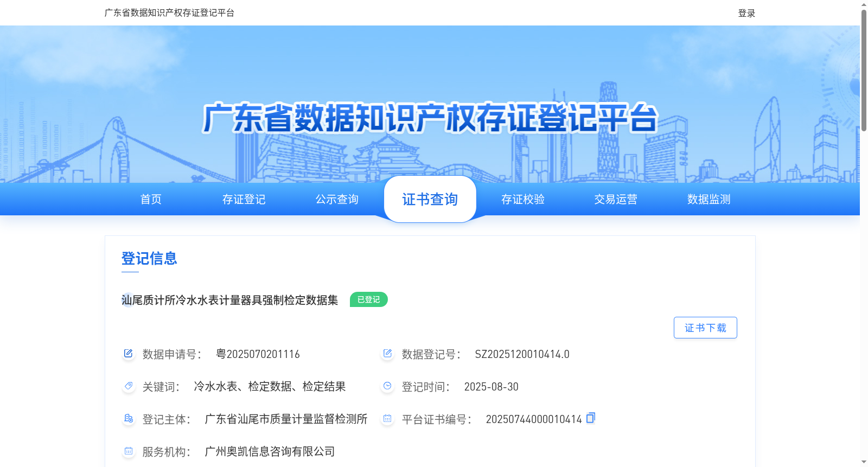Click registrant 广东省汕尾市质量计量监督检测所

click(x=286, y=419)
